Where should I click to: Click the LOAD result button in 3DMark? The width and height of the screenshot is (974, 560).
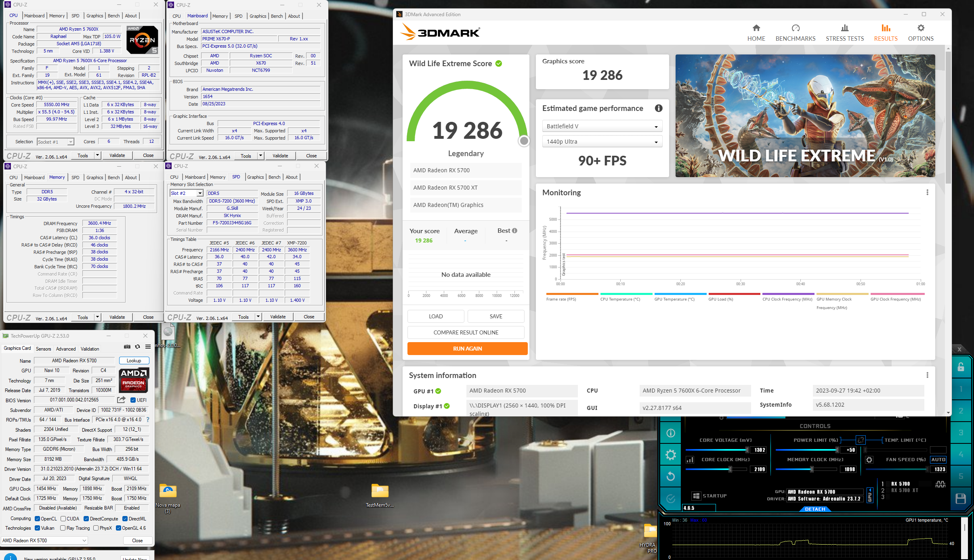[436, 316]
